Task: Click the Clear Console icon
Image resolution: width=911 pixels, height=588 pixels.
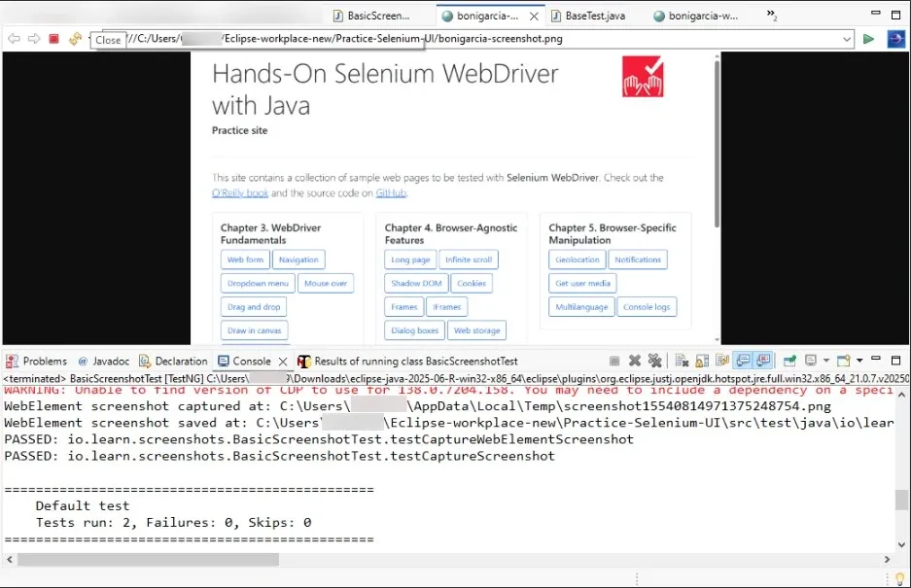Action: click(x=683, y=361)
